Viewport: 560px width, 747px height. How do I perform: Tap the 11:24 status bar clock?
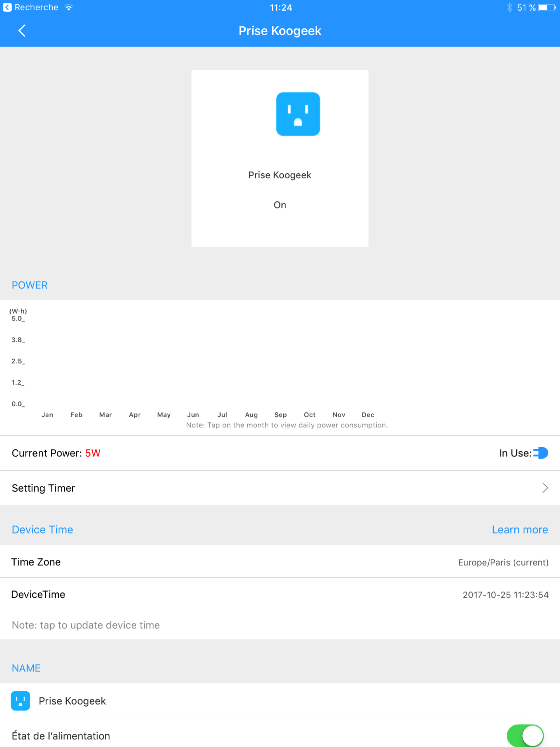click(x=281, y=8)
